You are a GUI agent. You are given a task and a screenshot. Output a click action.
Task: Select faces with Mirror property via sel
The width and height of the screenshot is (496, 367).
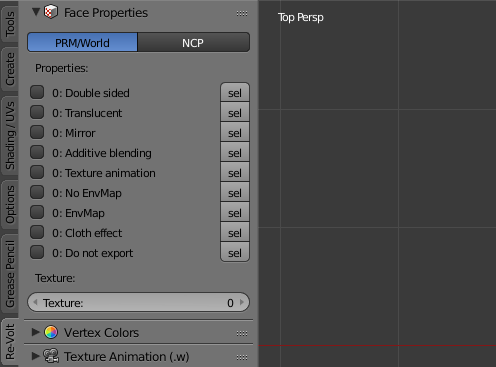point(235,133)
